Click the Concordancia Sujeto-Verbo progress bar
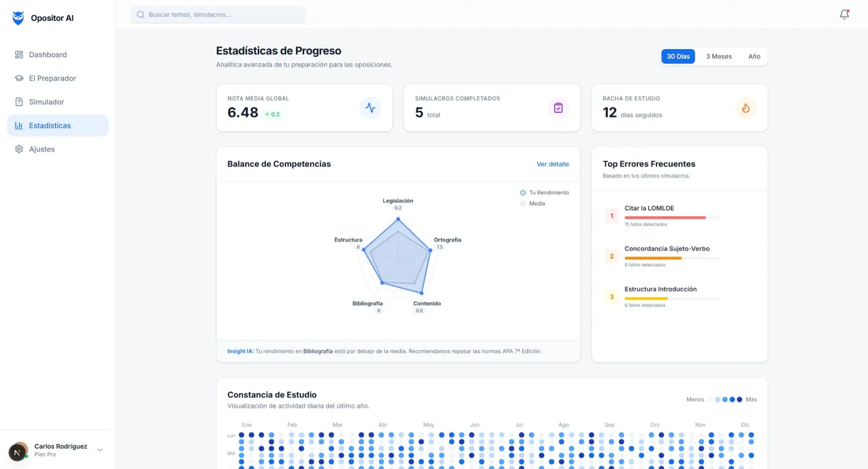Viewport: 868px width, 469px height. point(672,258)
